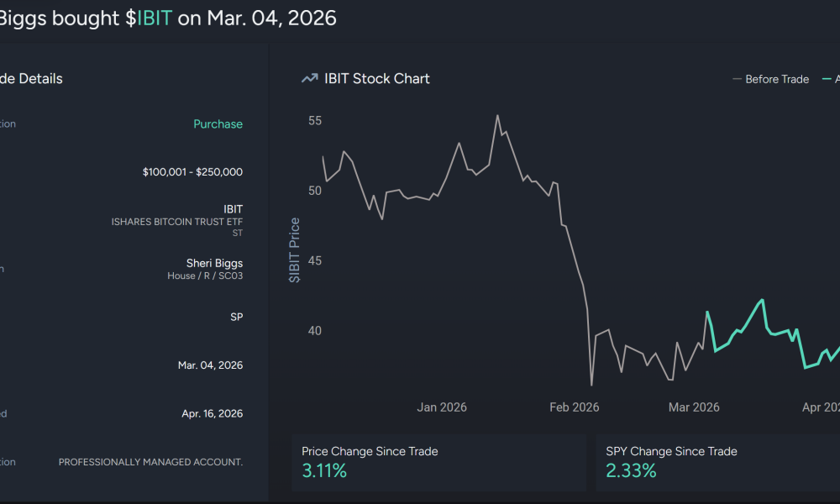Select the Mar. 04, 2026 trade date
Screen dimensions: 840x504
210,365
